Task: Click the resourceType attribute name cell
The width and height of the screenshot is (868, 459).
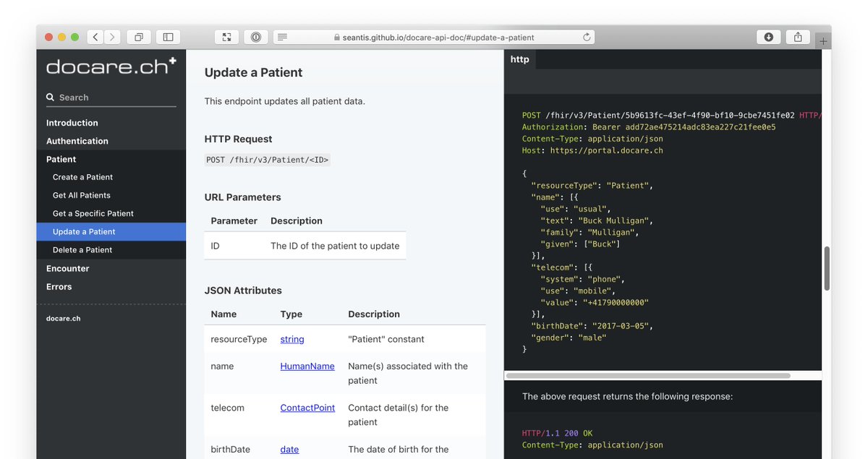Action: coord(239,339)
